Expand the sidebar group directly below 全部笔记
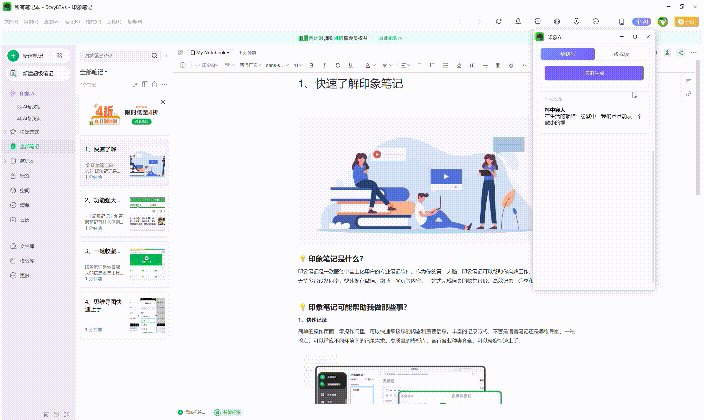This screenshot has height=420, width=704. point(5,161)
